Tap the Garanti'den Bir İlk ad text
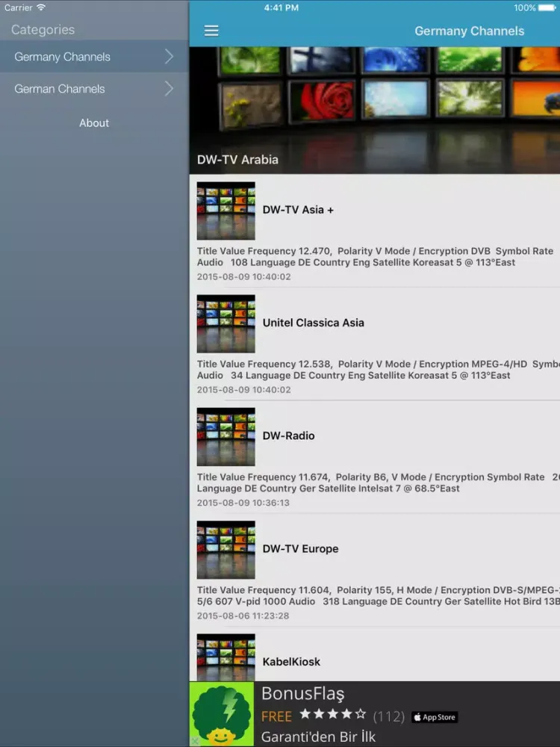Viewport: 560px width, 747px height. [319, 737]
